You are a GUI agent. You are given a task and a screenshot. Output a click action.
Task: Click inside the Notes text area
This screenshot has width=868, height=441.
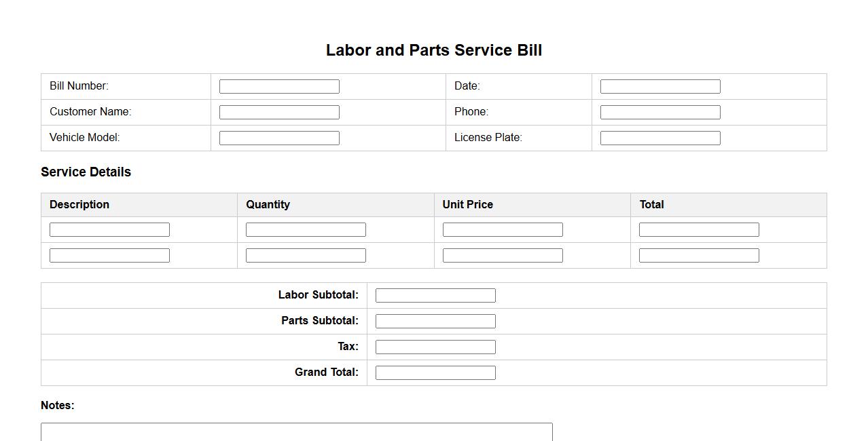(x=296, y=433)
